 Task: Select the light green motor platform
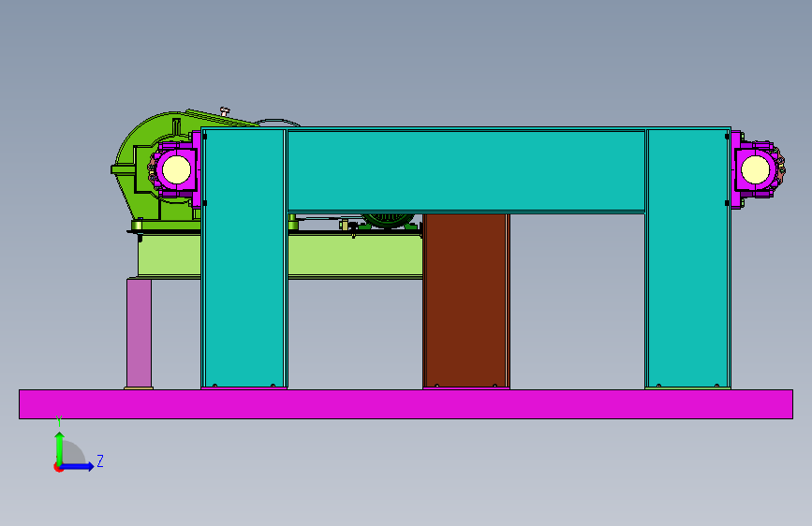point(355,256)
